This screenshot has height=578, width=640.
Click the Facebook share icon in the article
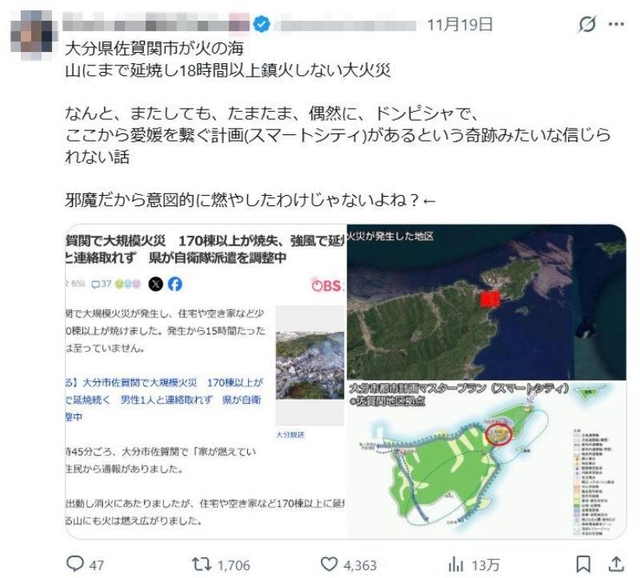coord(175,284)
